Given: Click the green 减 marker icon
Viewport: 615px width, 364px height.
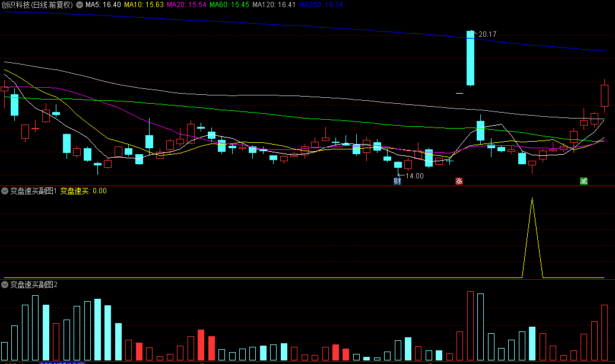Looking at the screenshot, I should point(584,181).
